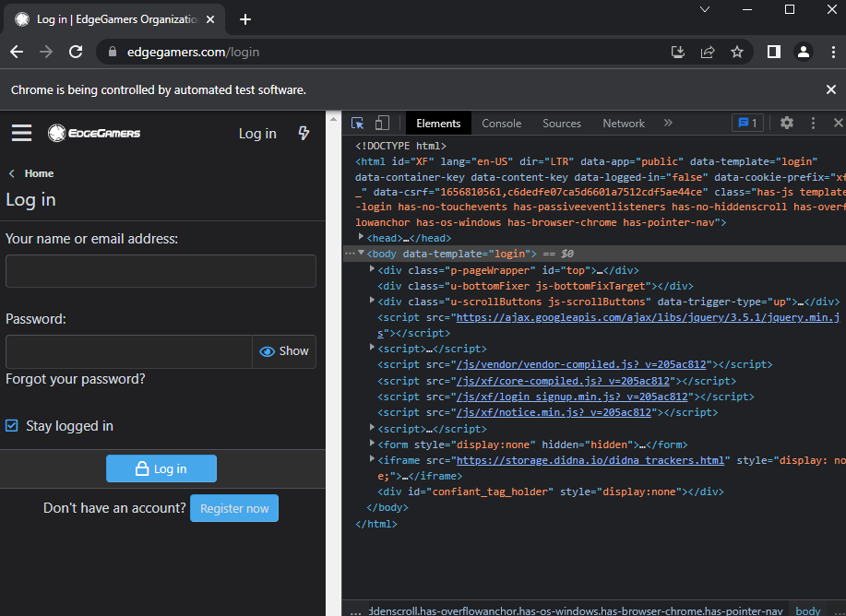The height and width of the screenshot is (616, 846).
Task: Open the Chrome three-dot menu
Action: pos(833,52)
